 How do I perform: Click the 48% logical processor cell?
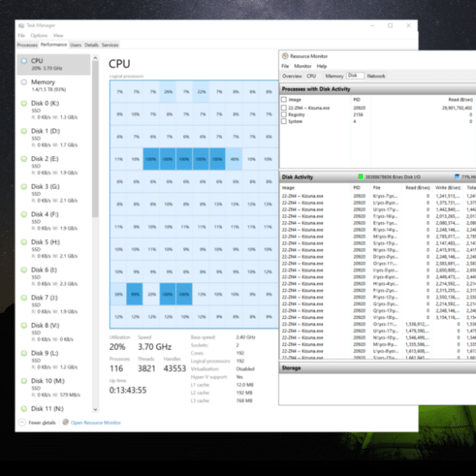(234, 159)
